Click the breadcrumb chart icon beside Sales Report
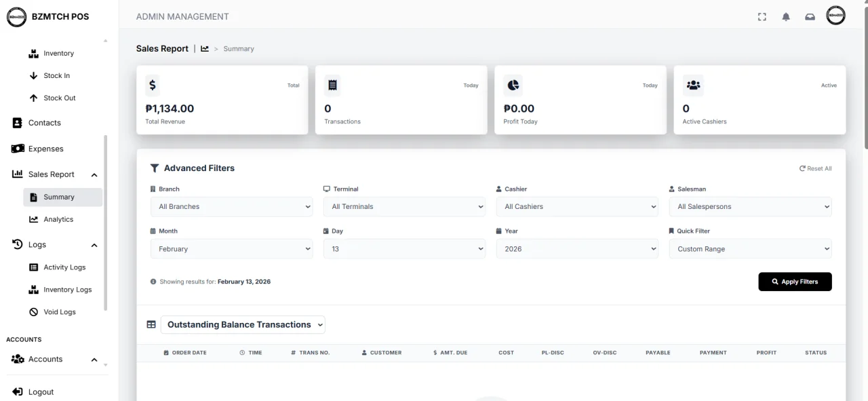The width and height of the screenshot is (868, 401). tap(205, 49)
